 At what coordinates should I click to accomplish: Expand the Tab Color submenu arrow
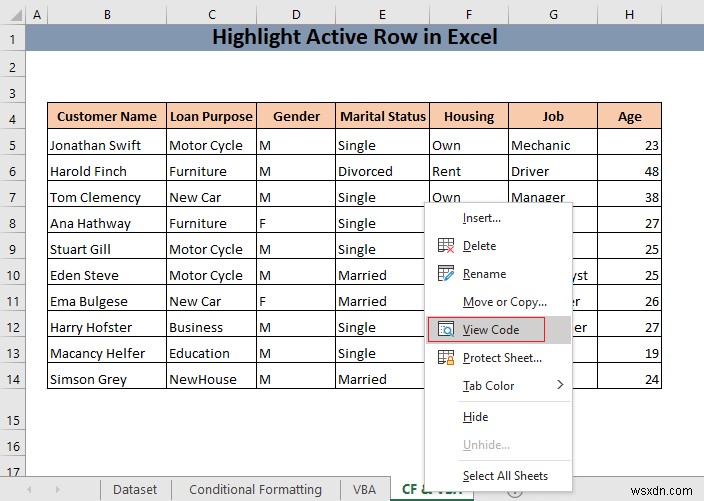560,385
